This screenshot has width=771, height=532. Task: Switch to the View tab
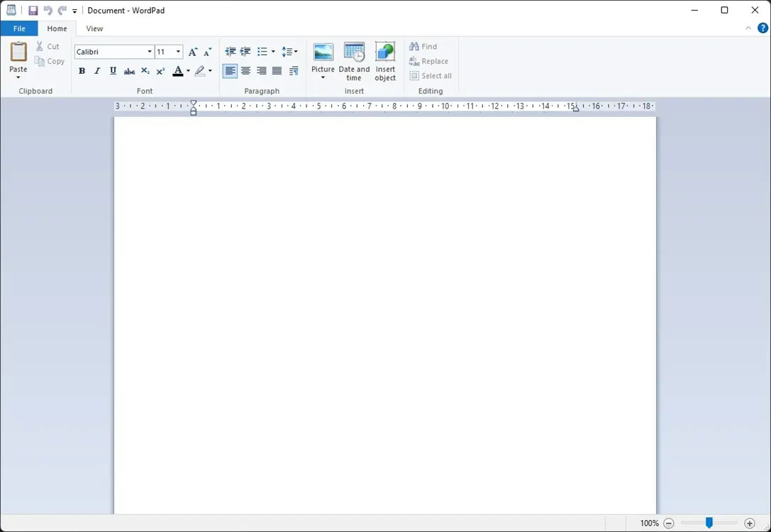tap(94, 28)
